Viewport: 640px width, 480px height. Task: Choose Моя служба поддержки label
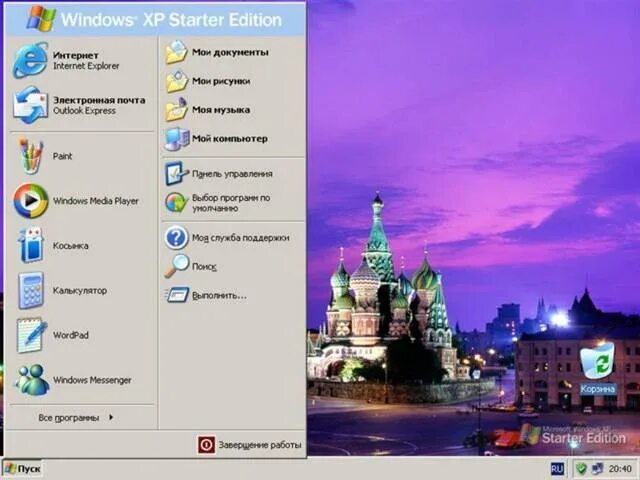(240, 238)
